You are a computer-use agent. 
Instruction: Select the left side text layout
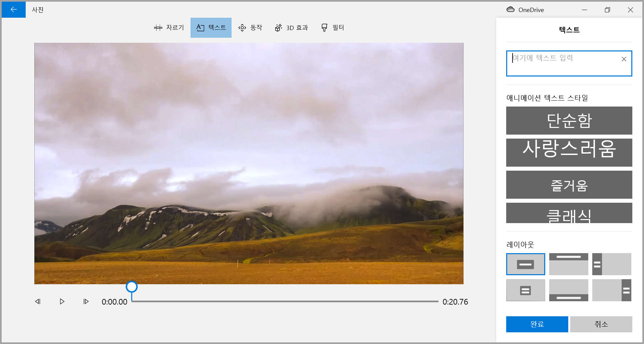612,264
